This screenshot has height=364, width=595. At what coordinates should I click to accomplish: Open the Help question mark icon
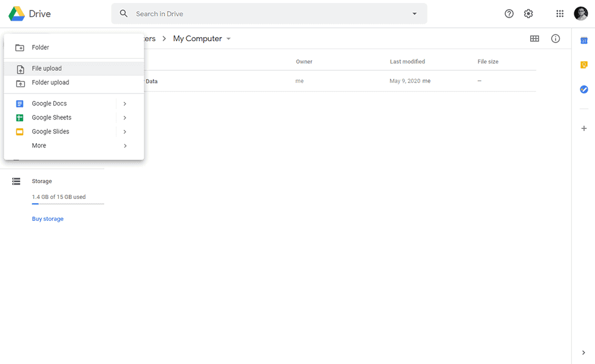[509, 14]
